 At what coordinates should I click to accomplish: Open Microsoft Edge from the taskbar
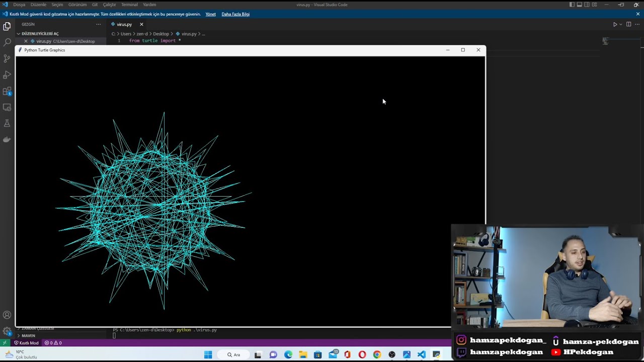tap(288, 354)
